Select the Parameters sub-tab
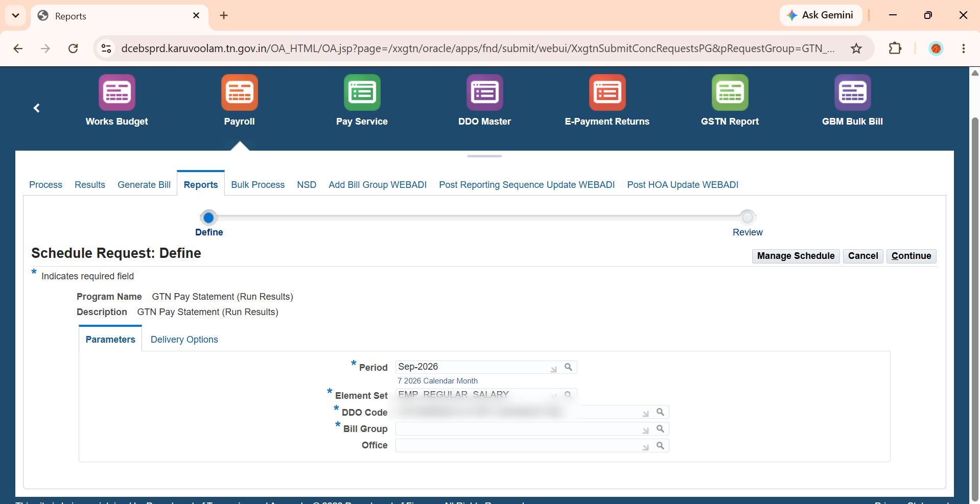This screenshot has width=980, height=504. coord(110,340)
